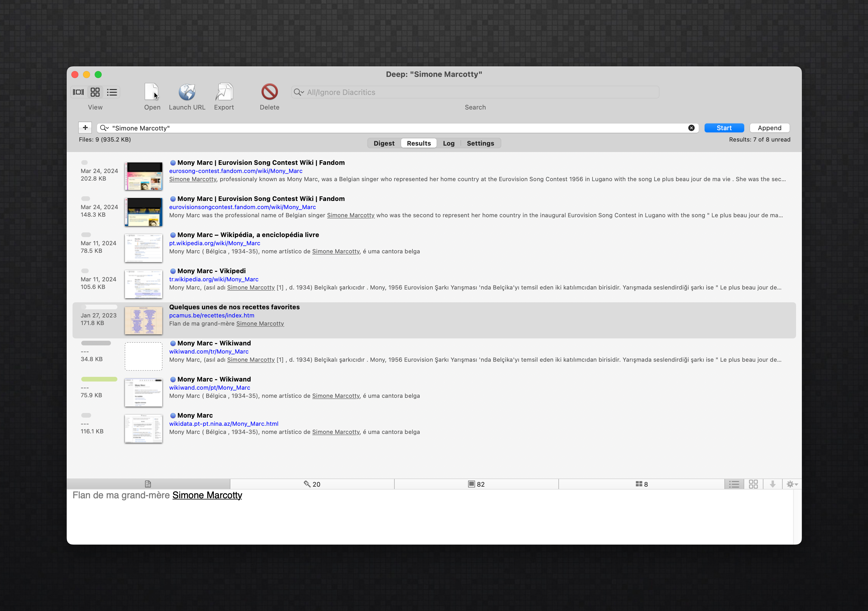
Task: Open the gear action menu in status bar
Action: coord(792,484)
